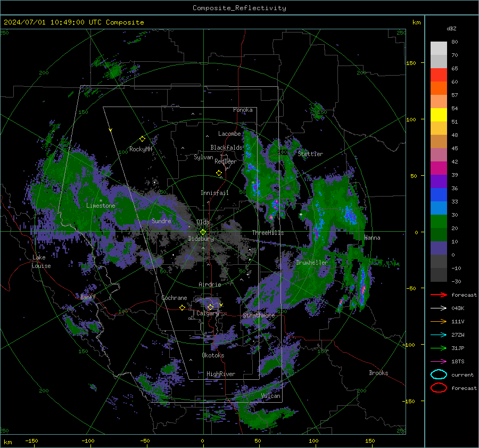Select the magenta 18TS arrow icon
The height and width of the screenshot is (448, 479).
pos(439,362)
